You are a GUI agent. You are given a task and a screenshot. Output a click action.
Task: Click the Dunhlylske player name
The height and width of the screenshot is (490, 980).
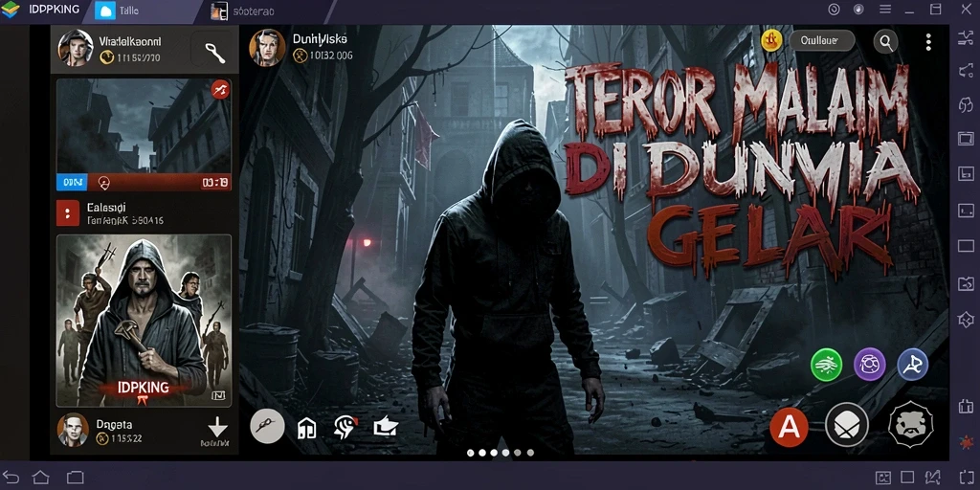coord(320,39)
